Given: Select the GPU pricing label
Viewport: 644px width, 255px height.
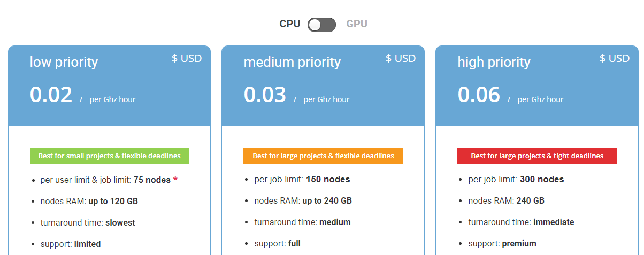Looking at the screenshot, I should (x=357, y=24).
